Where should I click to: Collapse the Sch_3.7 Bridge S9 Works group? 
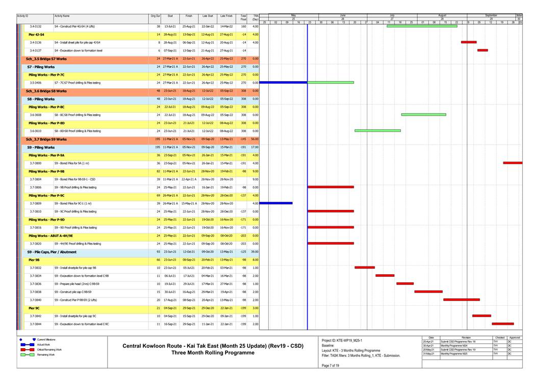click(x=46, y=139)
